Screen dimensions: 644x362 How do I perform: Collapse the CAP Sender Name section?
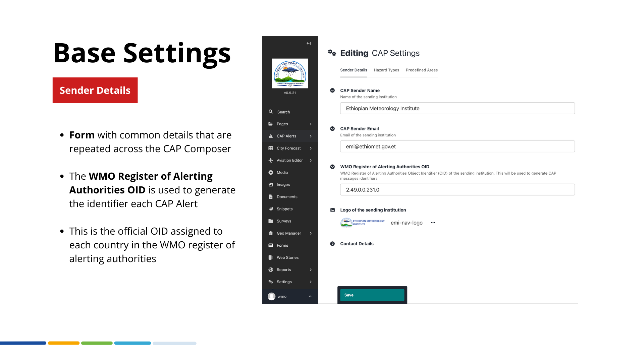pyautogui.click(x=332, y=90)
